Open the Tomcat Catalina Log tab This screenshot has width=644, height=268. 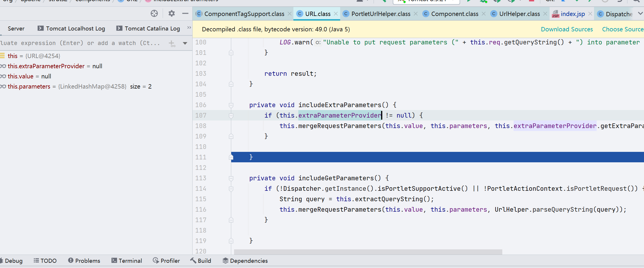tap(148, 28)
